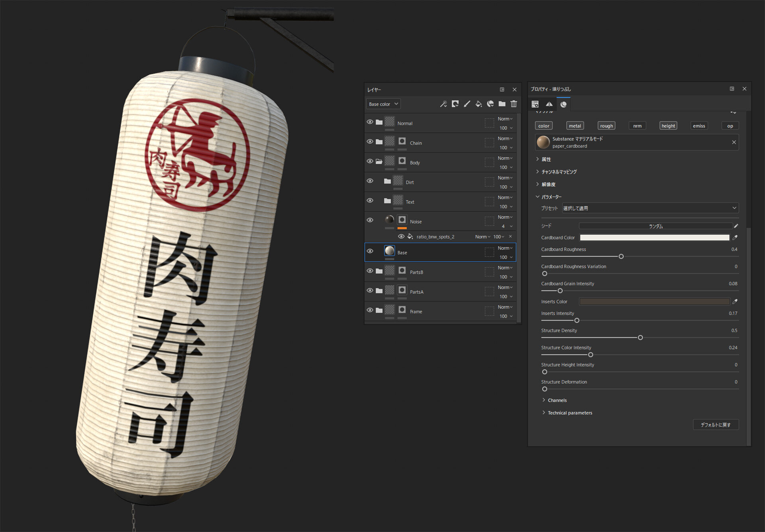Click the Cardboard Color swatch
This screenshot has height=532, width=765.
point(654,238)
